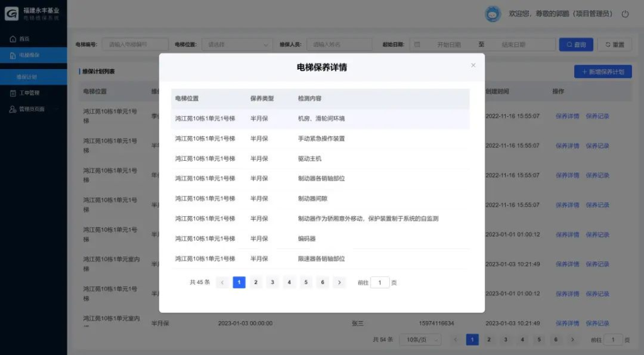Close the 电梯保养详情 dialog with X
644x355 pixels.
(474, 65)
